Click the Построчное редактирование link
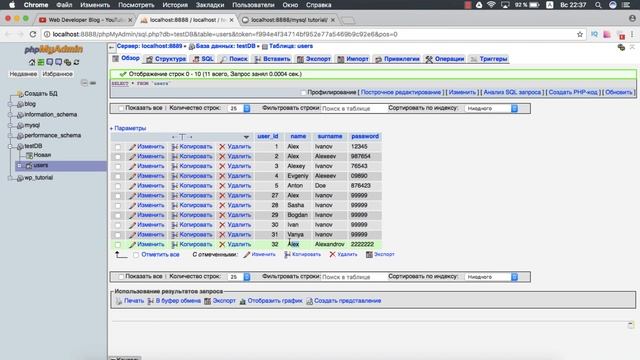The height and width of the screenshot is (360, 640). pyautogui.click(x=401, y=92)
